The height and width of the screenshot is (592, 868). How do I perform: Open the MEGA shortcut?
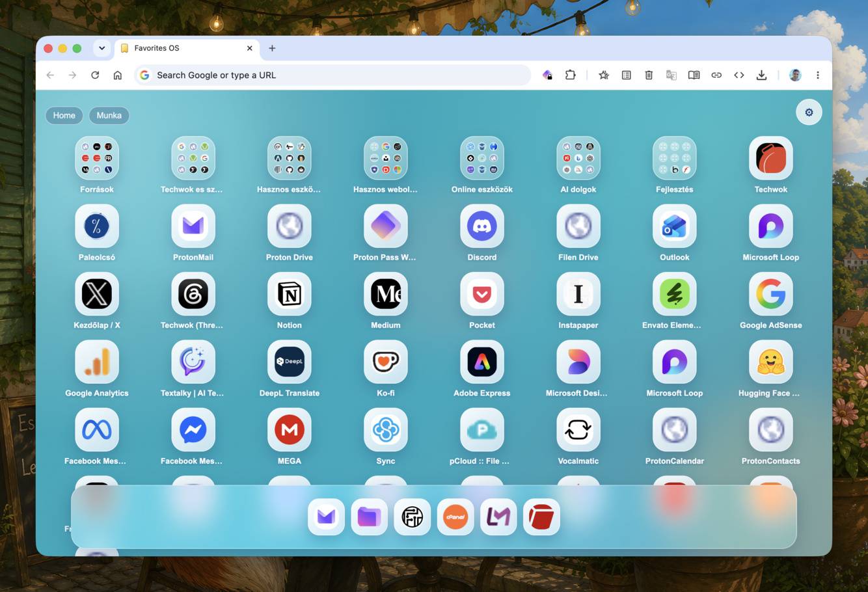pyautogui.click(x=290, y=429)
